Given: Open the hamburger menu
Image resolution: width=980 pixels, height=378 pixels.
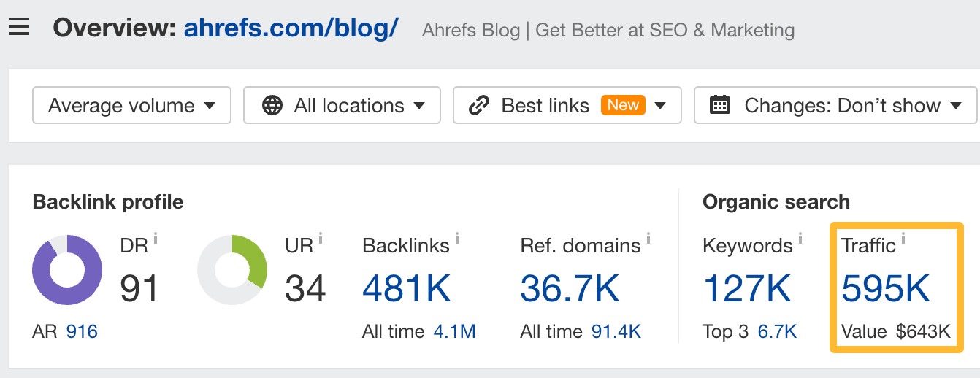Looking at the screenshot, I should [x=19, y=28].
